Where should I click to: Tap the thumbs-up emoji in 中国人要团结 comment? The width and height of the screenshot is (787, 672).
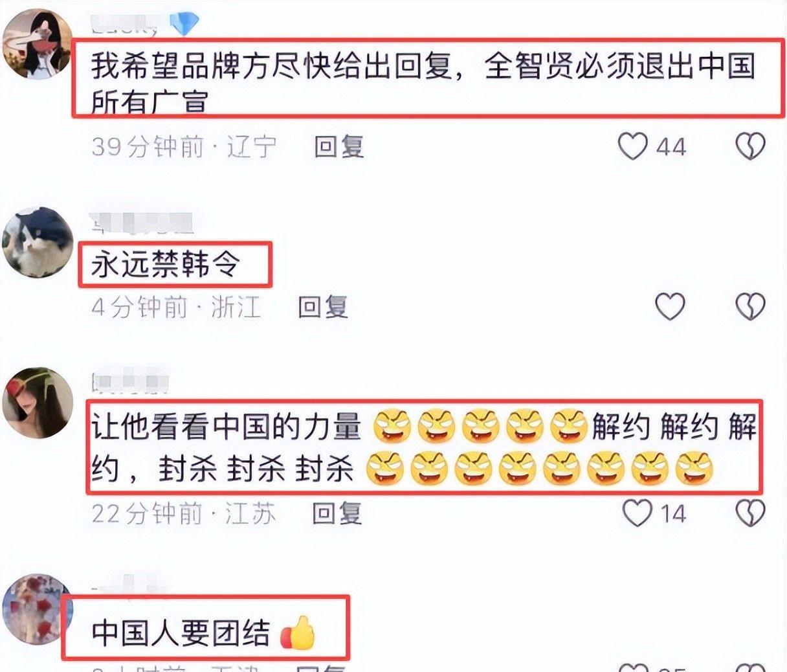[298, 633]
